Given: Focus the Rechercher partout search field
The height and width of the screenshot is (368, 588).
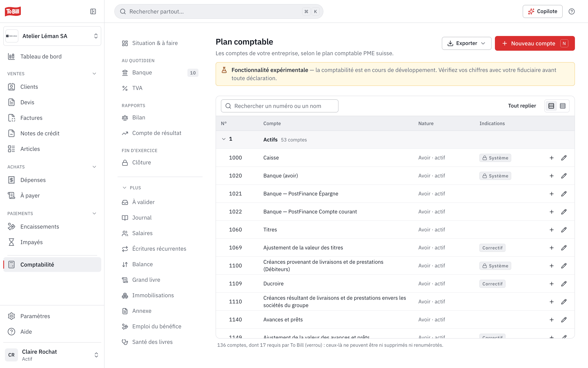Looking at the screenshot, I should [x=219, y=11].
